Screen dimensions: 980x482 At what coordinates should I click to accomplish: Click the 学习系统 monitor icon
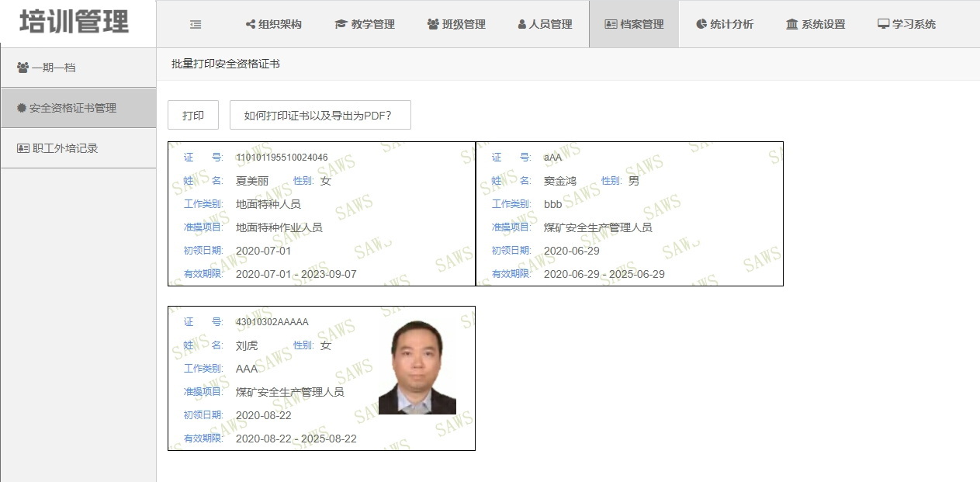point(883,24)
